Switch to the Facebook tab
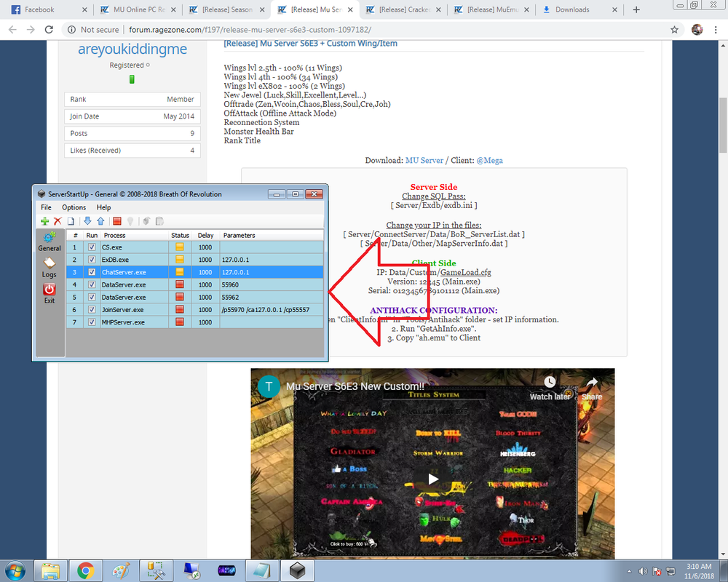This screenshot has height=582, width=728. (48, 9)
